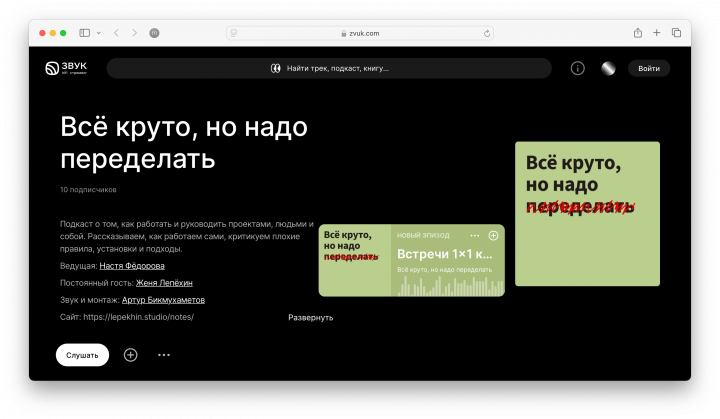Click the Safari share icon
Viewport: 720px width, 419px height.
637,33
